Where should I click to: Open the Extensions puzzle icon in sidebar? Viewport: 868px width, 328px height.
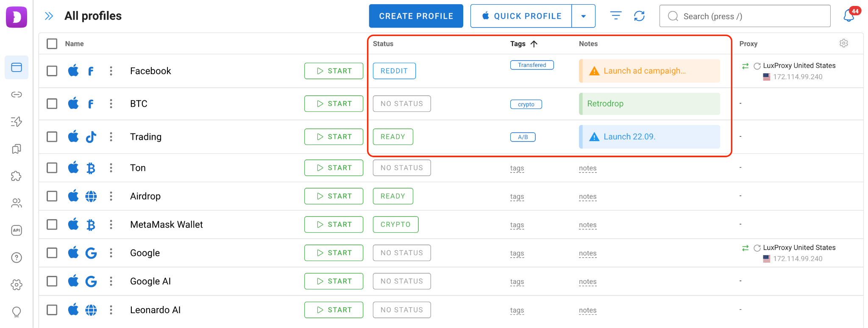pyautogui.click(x=17, y=176)
